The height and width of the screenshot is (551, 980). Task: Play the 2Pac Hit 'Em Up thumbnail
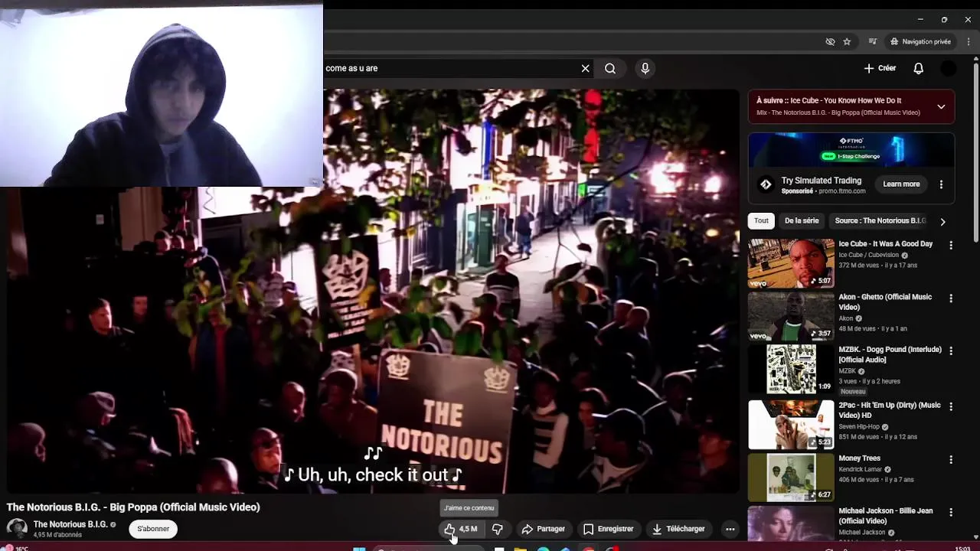[791, 425]
